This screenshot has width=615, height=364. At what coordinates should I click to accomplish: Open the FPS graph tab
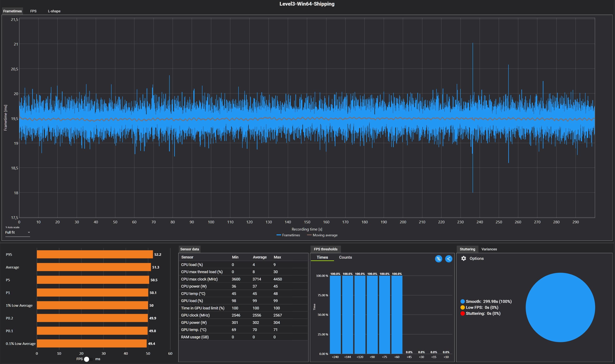coord(33,11)
